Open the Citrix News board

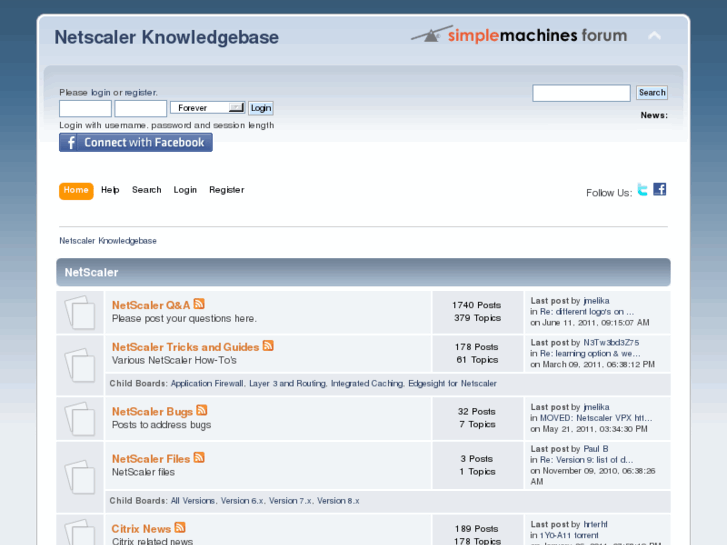click(x=141, y=529)
